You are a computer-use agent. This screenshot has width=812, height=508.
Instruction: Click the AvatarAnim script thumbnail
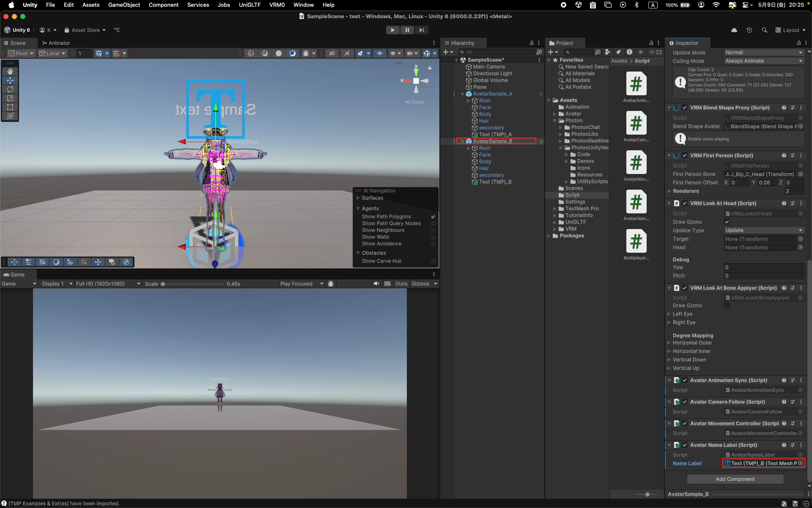click(x=636, y=84)
